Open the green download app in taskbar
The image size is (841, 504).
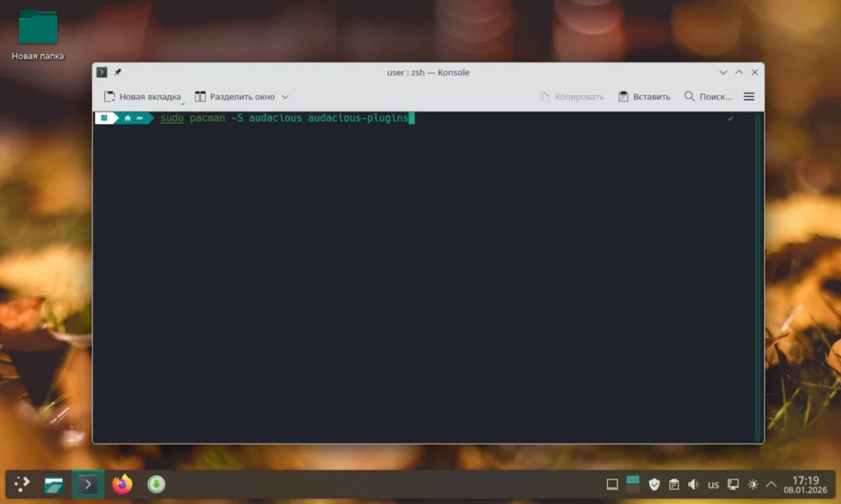[157, 484]
